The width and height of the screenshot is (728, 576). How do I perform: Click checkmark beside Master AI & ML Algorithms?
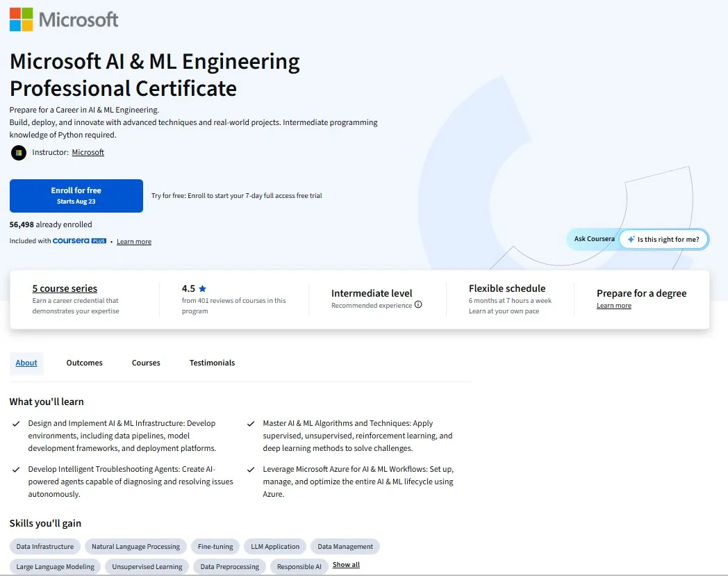point(251,424)
